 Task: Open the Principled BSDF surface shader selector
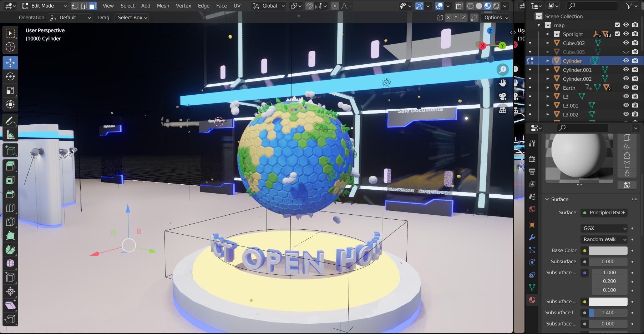pyautogui.click(x=604, y=213)
